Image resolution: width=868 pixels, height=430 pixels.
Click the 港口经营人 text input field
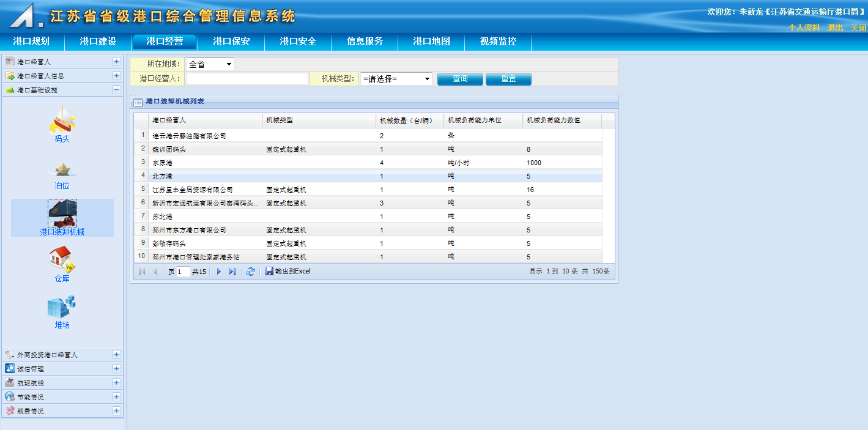point(247,79)
